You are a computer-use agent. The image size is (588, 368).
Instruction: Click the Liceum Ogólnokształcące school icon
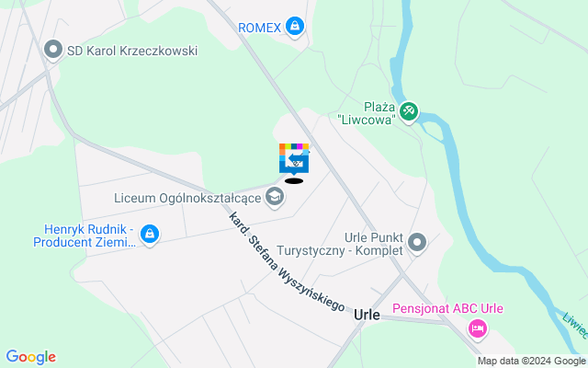tap(275, 197)
